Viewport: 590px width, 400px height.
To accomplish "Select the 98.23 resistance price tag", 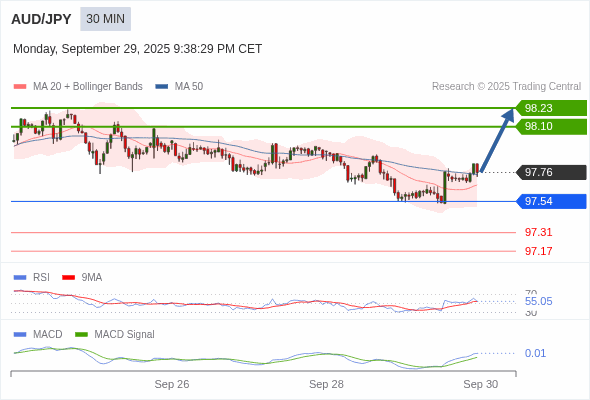I will coord(551,108).
